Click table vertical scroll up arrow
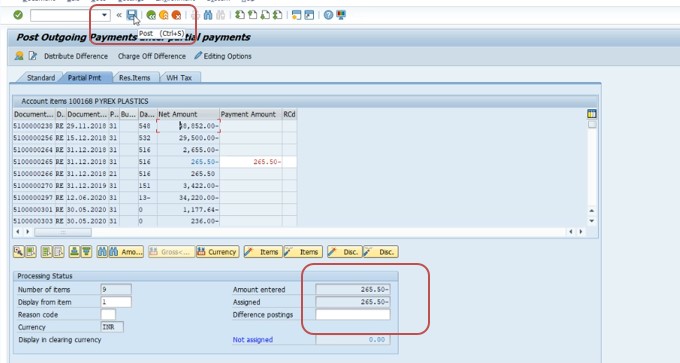Viewport: 680px width, 363px height. [592, 210]
